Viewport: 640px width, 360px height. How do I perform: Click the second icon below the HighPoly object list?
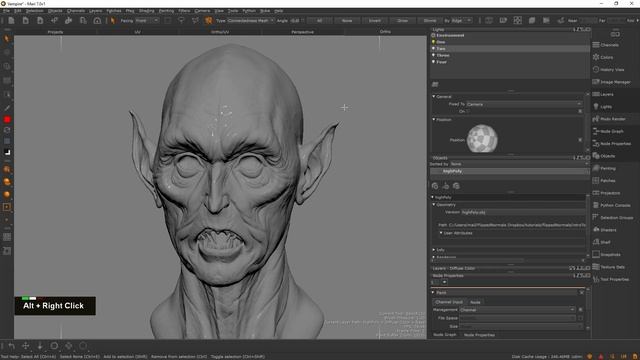[446, 186]
